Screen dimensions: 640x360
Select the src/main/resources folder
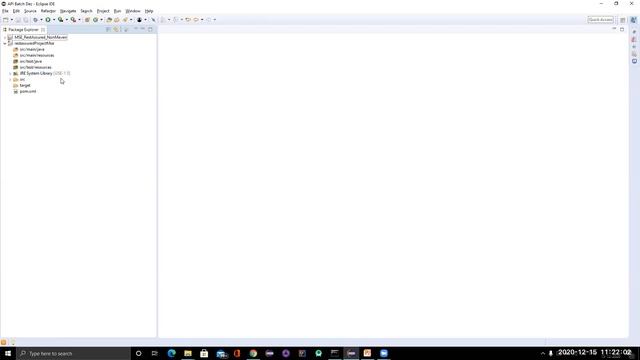point(37,55)
